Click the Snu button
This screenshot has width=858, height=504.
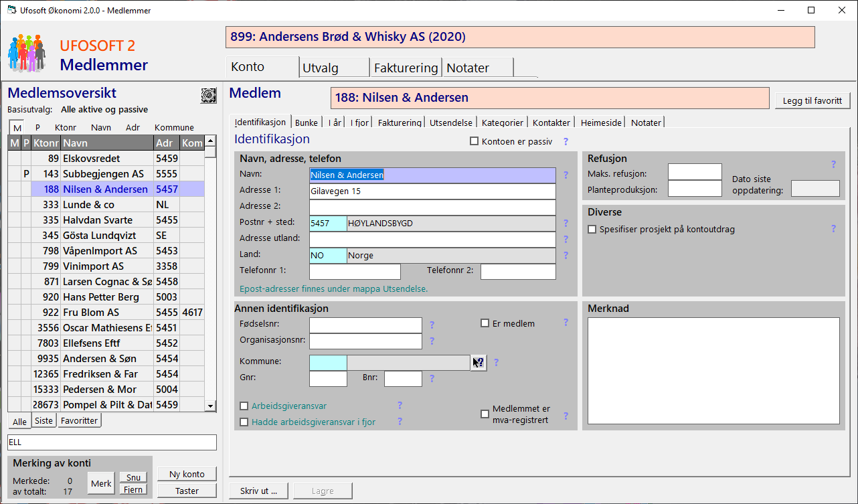[x=133, y=477]
